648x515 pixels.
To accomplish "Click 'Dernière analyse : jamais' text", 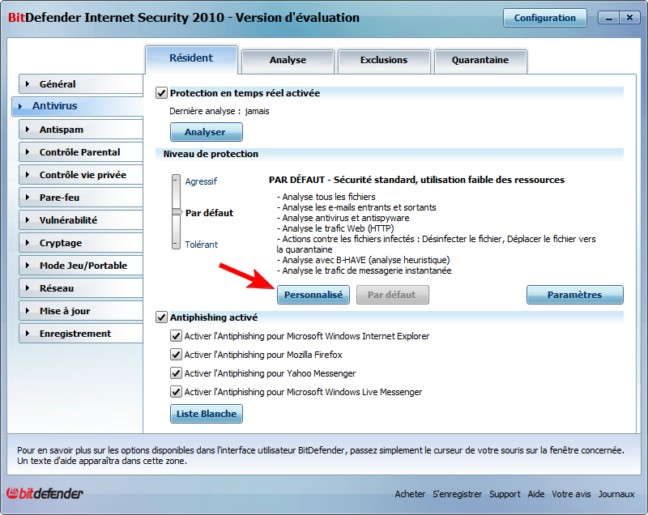I will click(219, 111).
